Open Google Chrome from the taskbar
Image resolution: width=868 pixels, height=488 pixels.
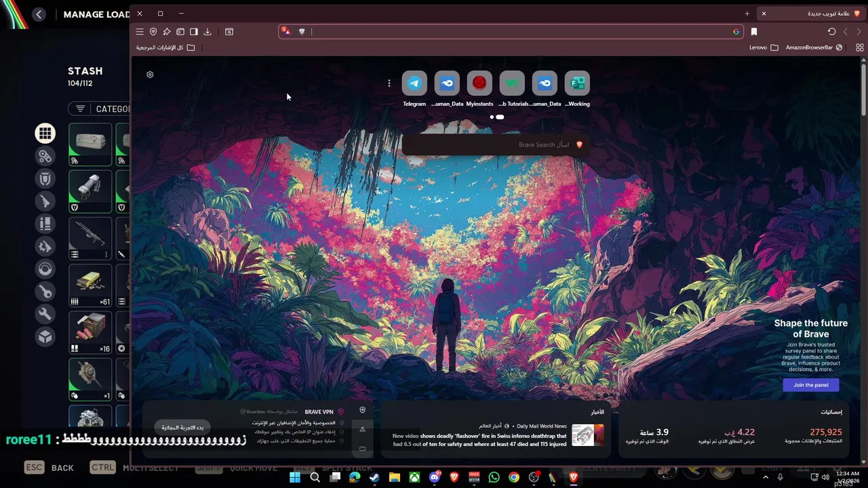[514, 477]
